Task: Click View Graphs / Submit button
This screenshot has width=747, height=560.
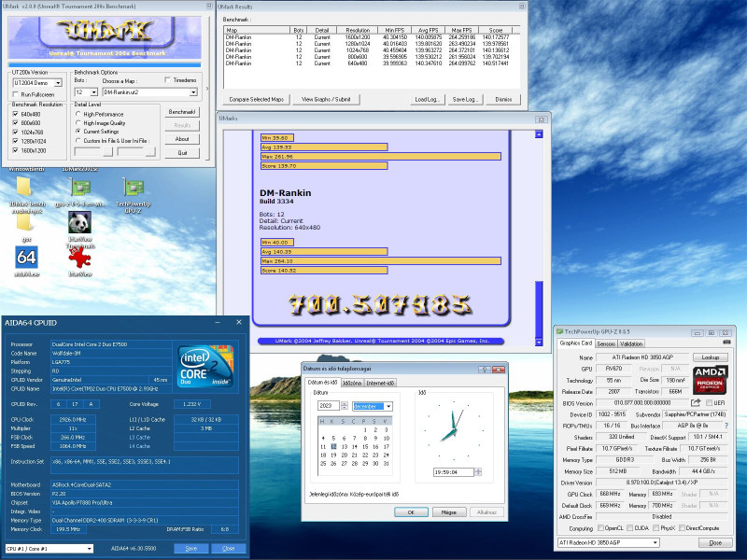Action: (x=326, y=99)
